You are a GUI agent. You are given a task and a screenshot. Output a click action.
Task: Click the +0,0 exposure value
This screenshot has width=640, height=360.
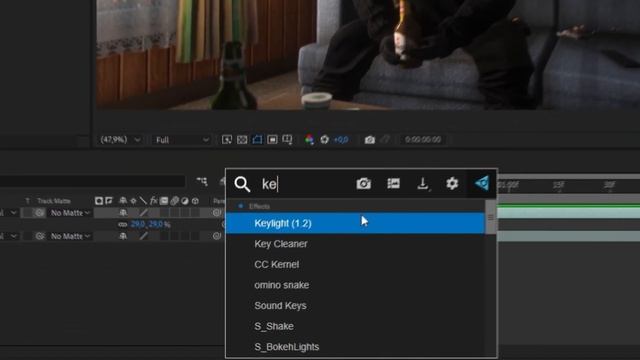tap(341, 140)
